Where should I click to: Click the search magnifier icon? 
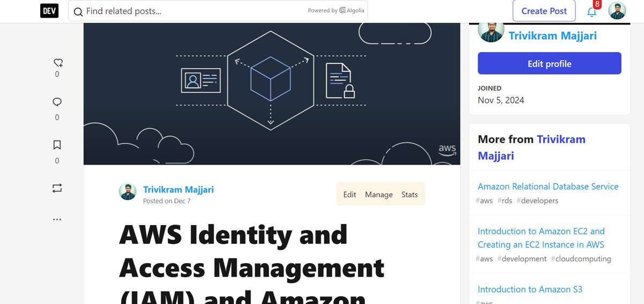coord(78,11)
